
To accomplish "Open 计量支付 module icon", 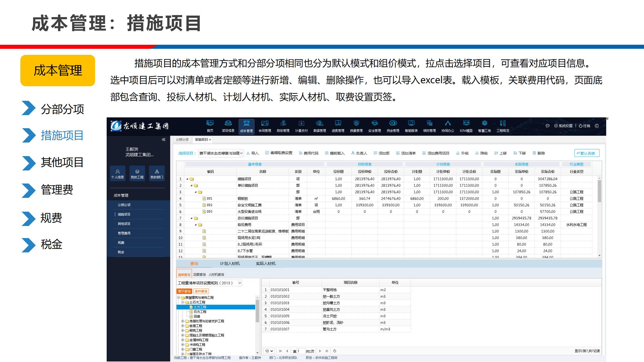I will 301,126.
